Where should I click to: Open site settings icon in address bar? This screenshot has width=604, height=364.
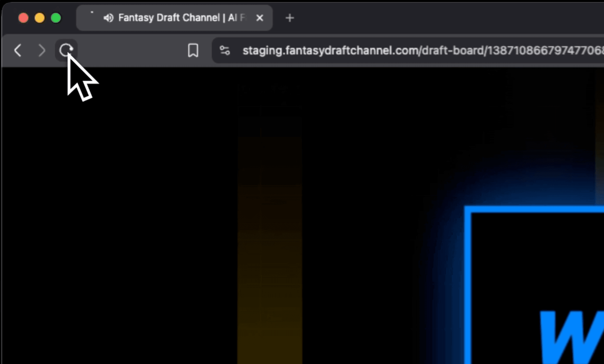[x=225, y=50]
